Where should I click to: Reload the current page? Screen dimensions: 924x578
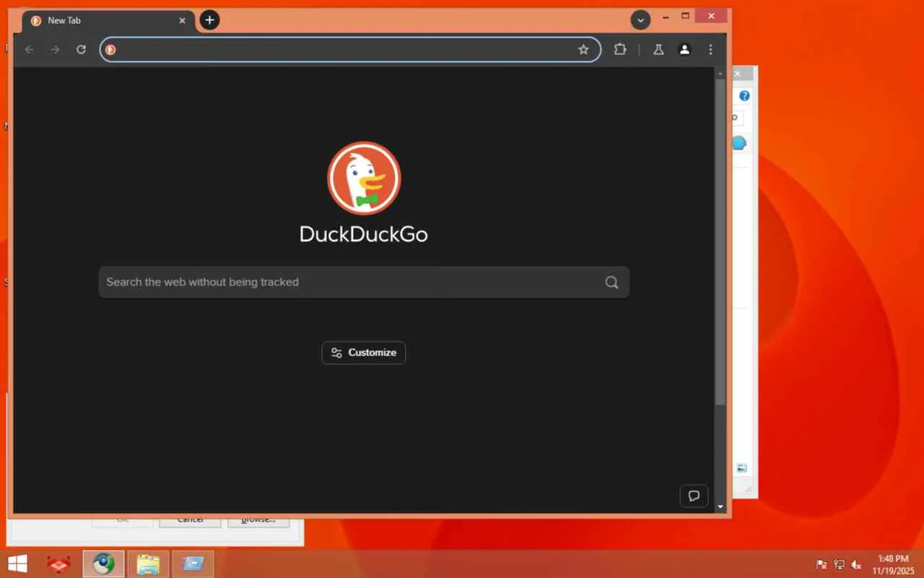[x=81, y=50]
